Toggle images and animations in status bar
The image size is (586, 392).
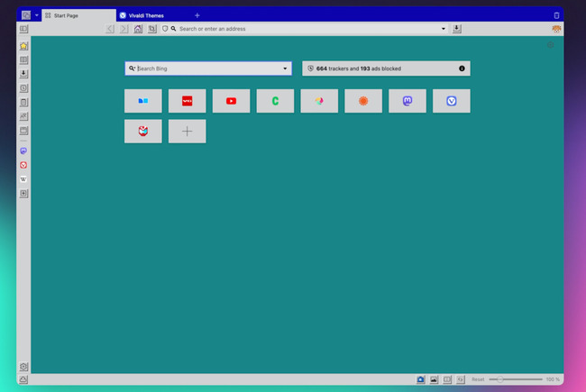[x=434, y=379]
